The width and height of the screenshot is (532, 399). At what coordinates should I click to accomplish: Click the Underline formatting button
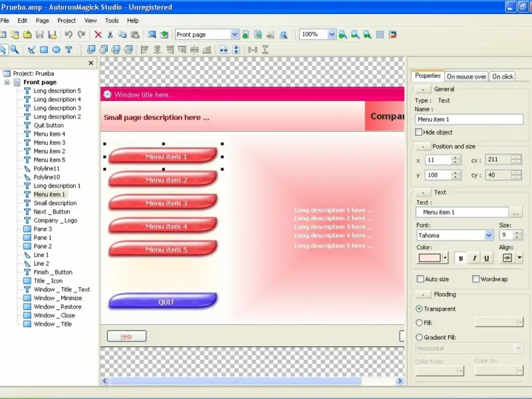point(487,258)
